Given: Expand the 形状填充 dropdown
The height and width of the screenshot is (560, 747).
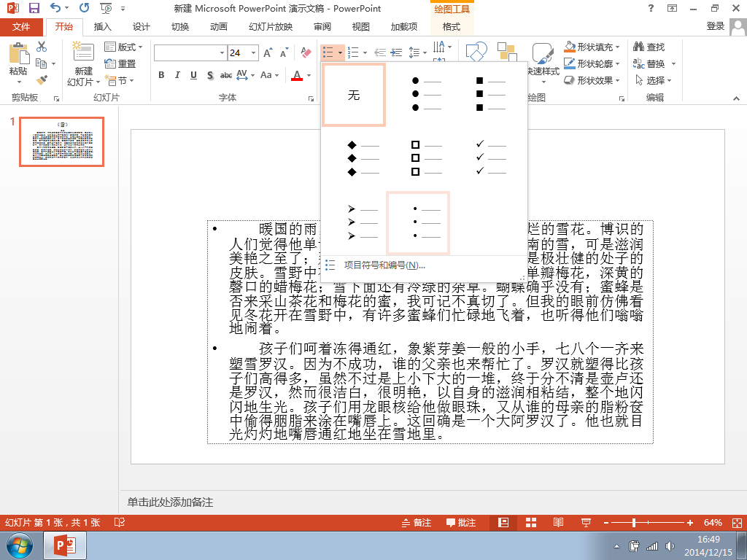Looking at the screenshot, I should [x=617, y=47].
